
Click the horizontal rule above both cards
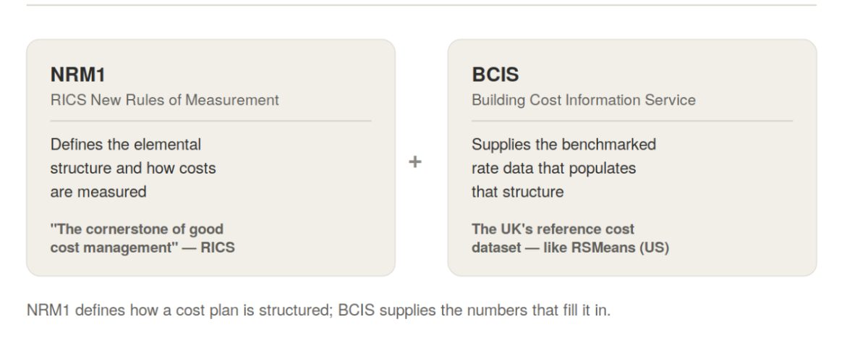421,6
